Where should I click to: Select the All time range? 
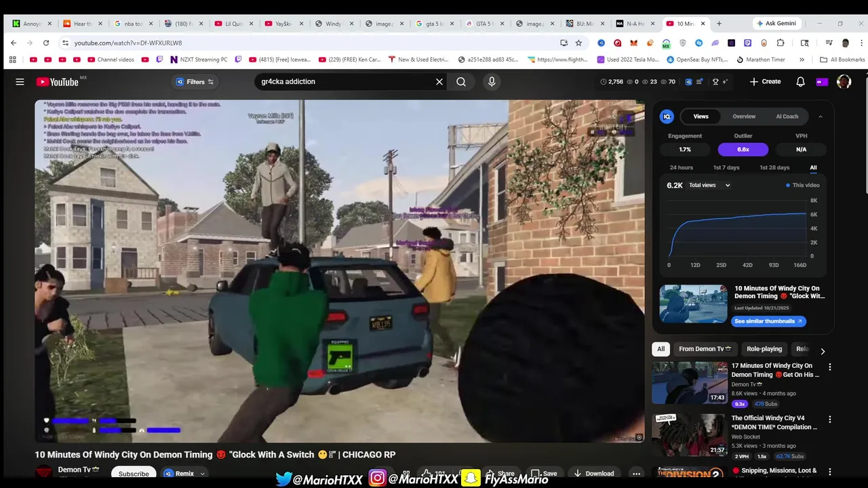click(813, 167)
